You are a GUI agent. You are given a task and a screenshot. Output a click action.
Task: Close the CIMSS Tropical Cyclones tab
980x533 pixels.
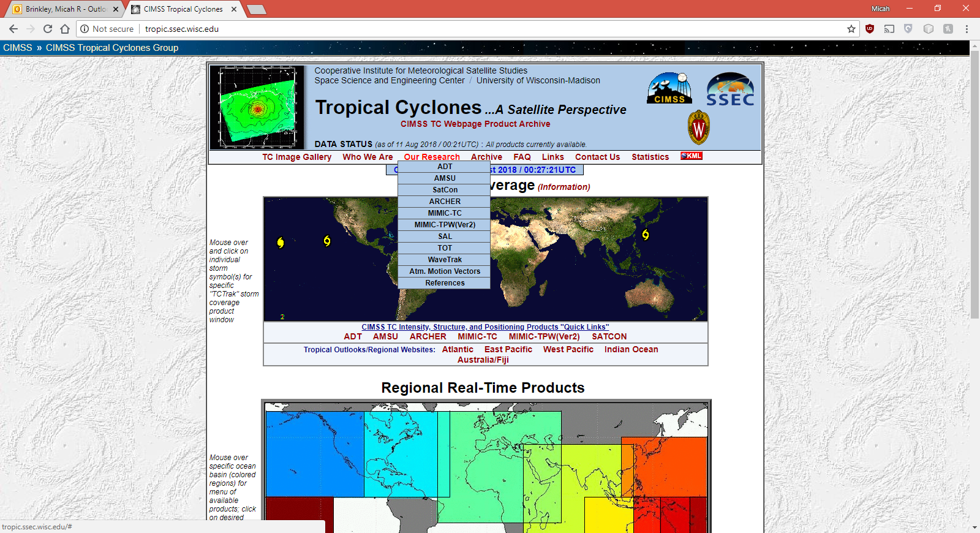[x=234, y=9]
